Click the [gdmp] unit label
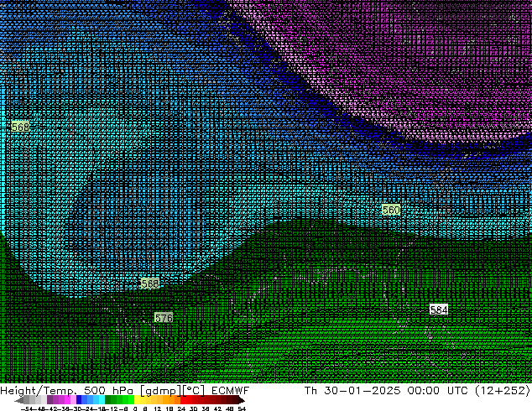 click(161, 391)
